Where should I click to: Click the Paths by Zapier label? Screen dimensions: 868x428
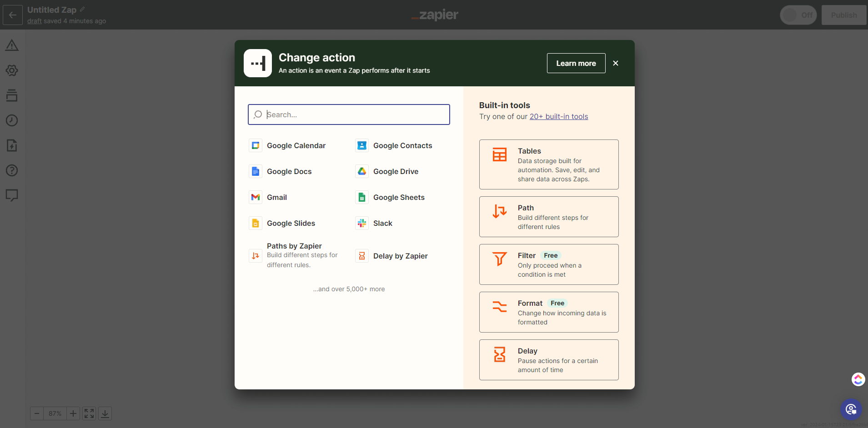(294, 246)
